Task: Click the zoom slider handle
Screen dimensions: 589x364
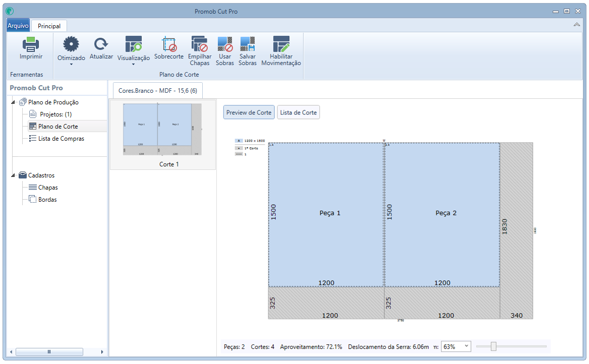Action: (494, 346)
